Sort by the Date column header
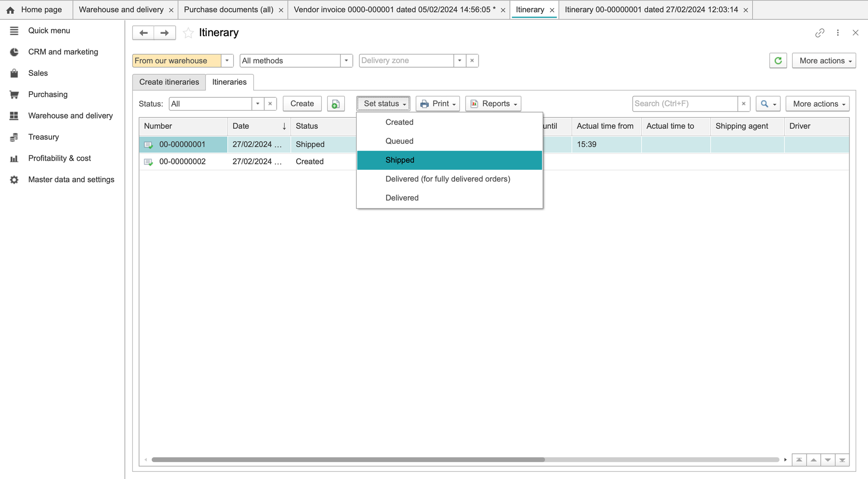The image size is (868, 479). point(259,126)
